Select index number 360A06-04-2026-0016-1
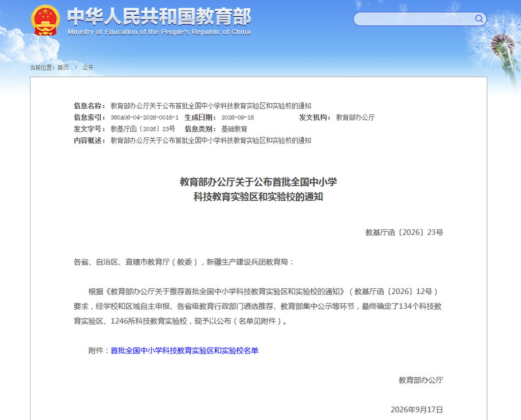This screenshot has height=420, width=521. click(x=144, y=117)
